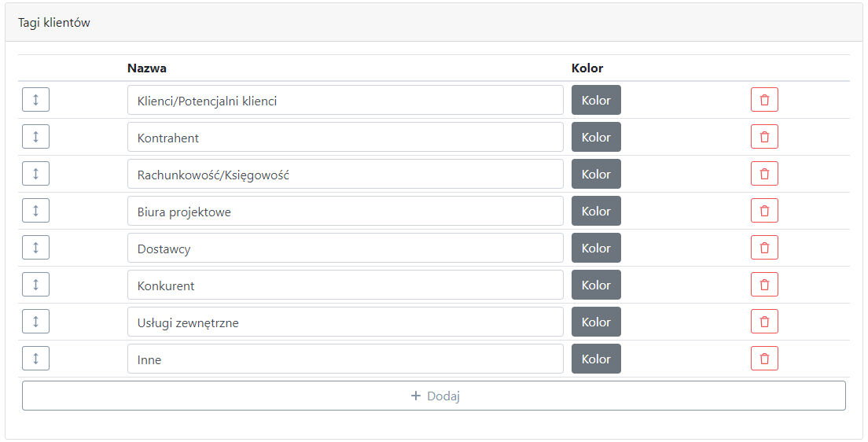Click into the Inne name field

point(345,359)
